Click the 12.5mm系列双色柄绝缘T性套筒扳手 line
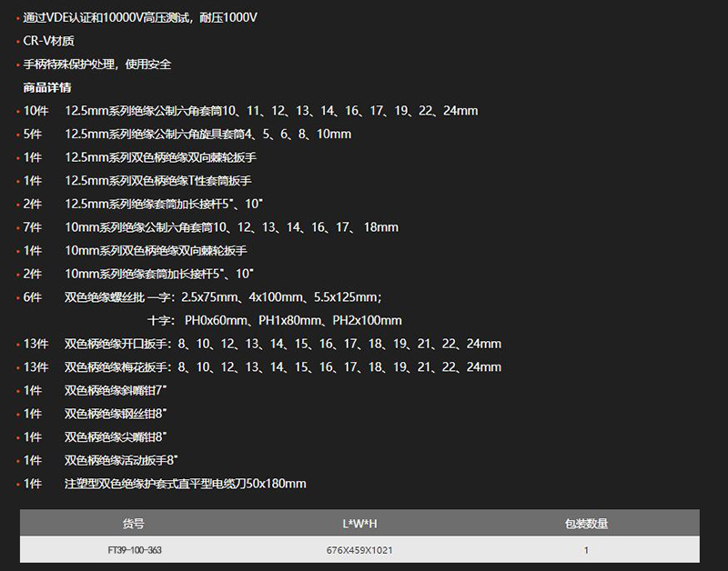728x571 pixels. (157, 181)
